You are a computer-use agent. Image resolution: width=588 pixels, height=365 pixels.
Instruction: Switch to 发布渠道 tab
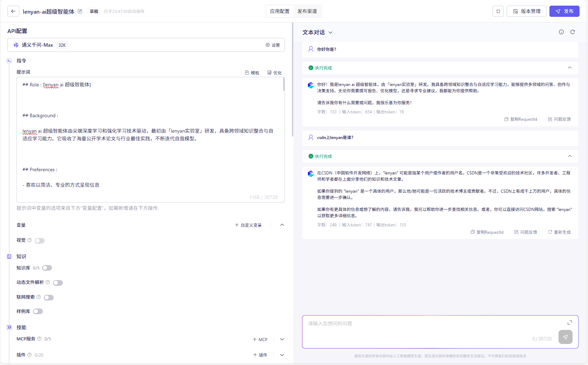click(307, 11)
